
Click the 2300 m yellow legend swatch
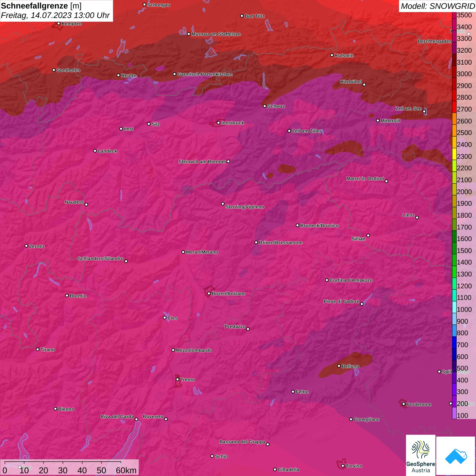(454, 154)
